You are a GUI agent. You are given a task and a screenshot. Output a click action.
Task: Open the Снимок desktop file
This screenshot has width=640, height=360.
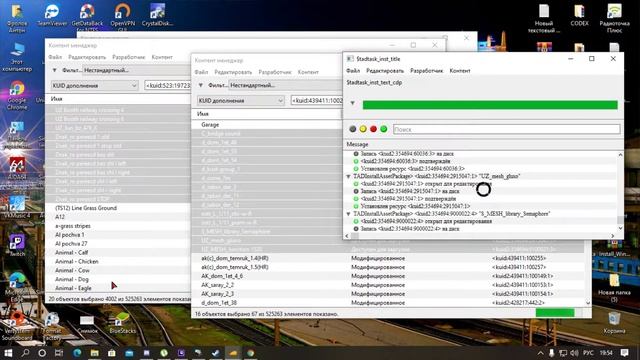(x=87, y=323)
